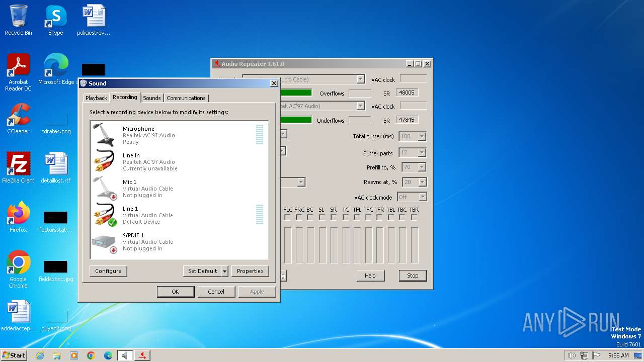Cancel the Sound dialog

coord(216,292)
